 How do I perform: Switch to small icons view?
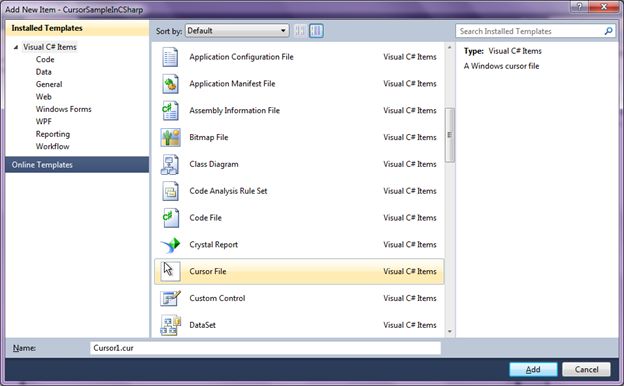tap(300, 31)
